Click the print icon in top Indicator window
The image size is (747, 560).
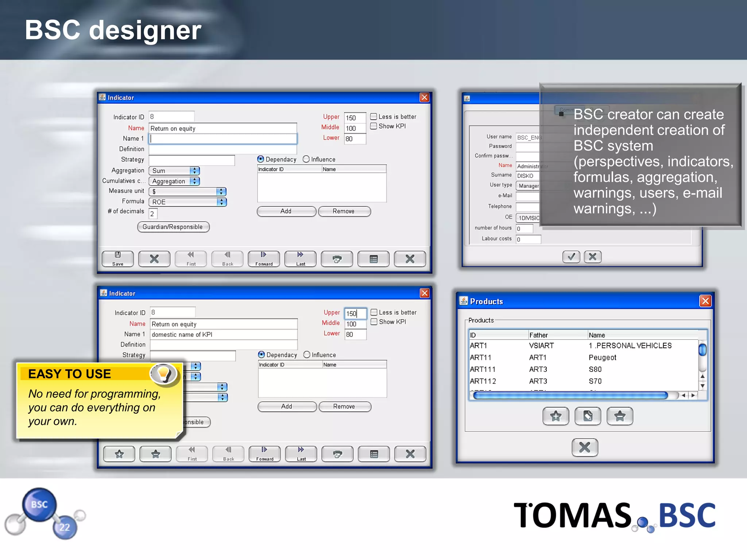[337, 259]
